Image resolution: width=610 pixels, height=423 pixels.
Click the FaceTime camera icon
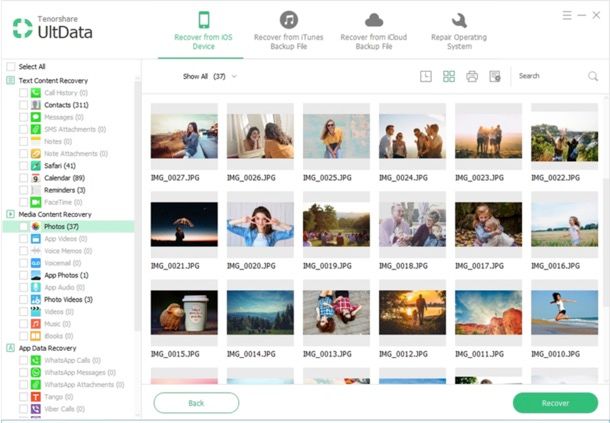[36, 202]
